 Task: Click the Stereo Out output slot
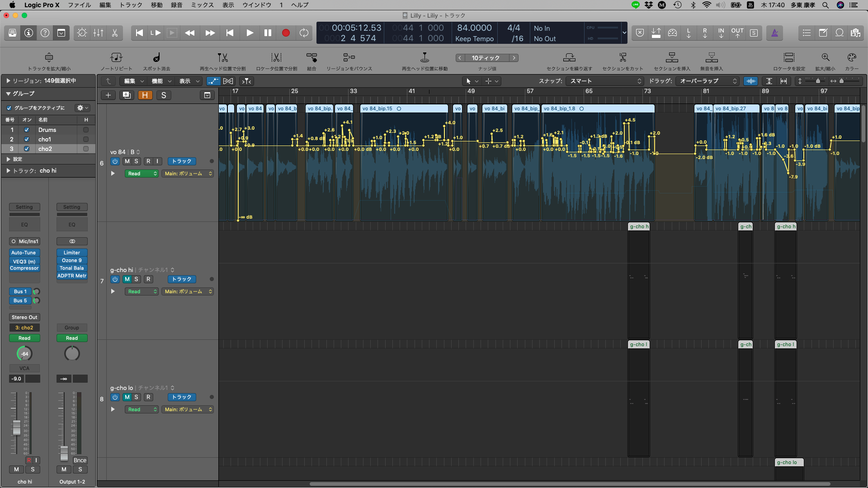(24, 318)
